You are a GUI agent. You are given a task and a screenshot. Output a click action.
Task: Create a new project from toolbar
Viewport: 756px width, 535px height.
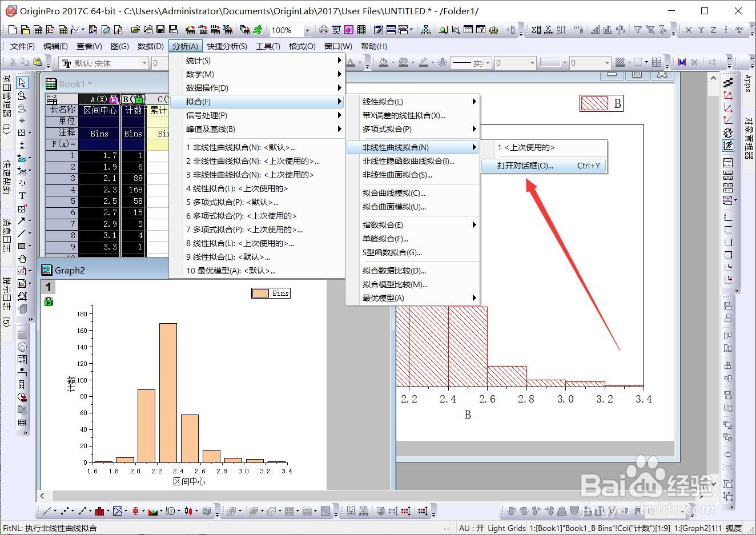click(12, 30)
